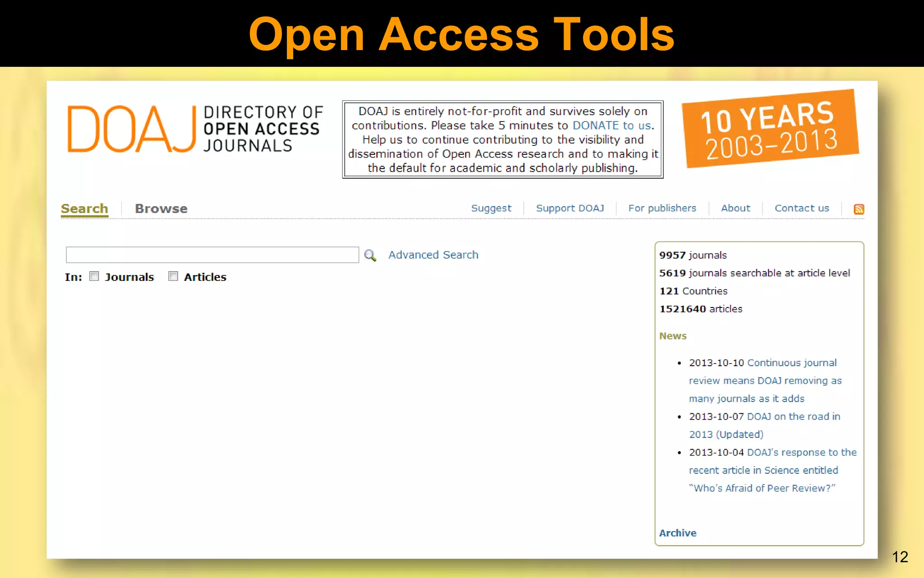The width and height of the screenshot is (924, 578).
Task: Click the slide number 12
Action: click(x=900, y=557)
